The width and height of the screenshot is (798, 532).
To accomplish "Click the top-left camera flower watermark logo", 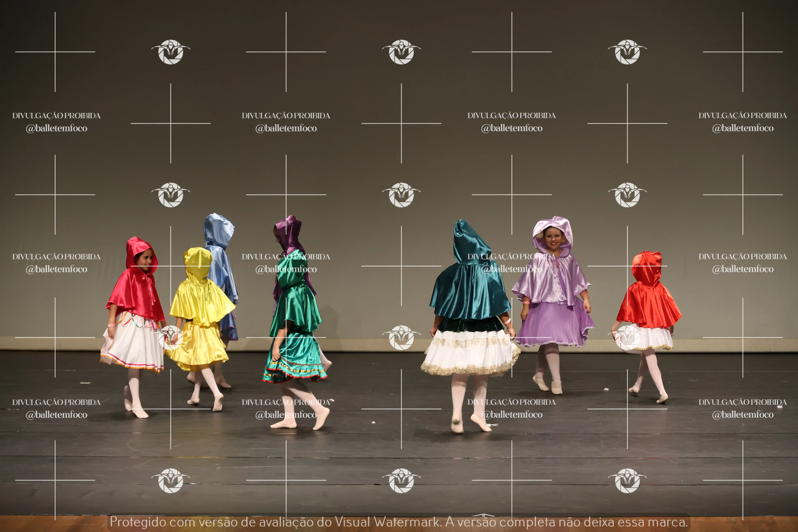I will (171, 52).
